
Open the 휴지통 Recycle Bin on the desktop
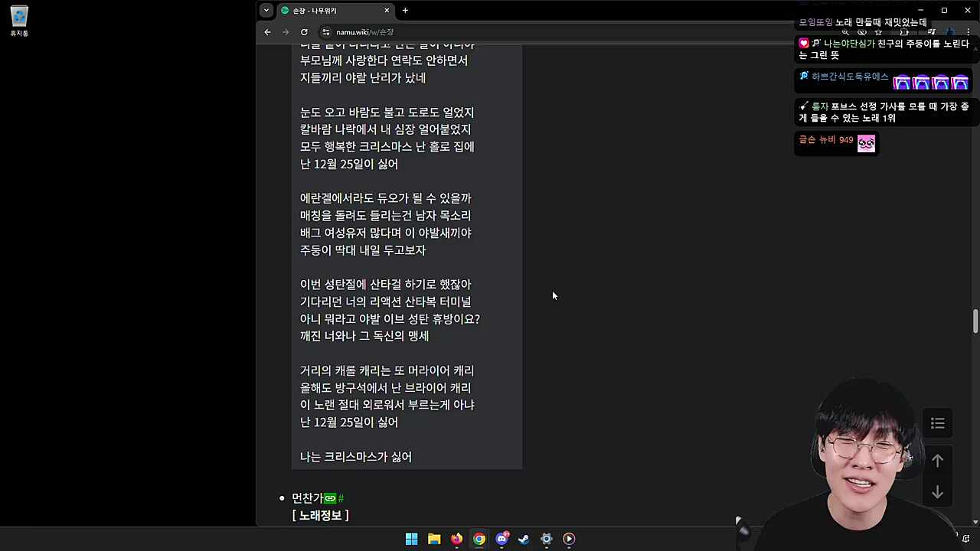18,15
